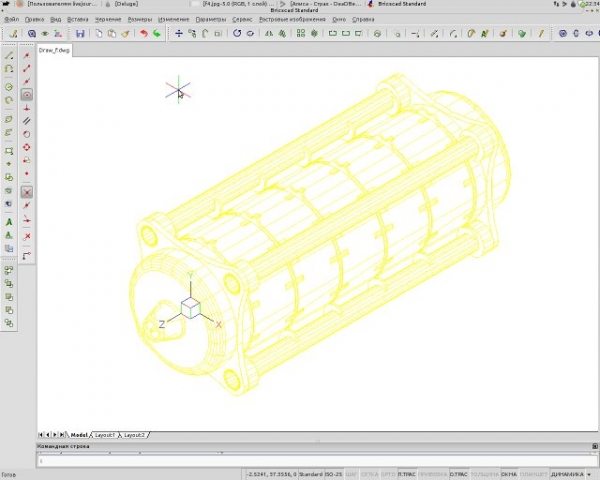Screen dimensions: 600x480
Task: Click the Draw_f.dwg document tab
Action: tap(52, 48)
